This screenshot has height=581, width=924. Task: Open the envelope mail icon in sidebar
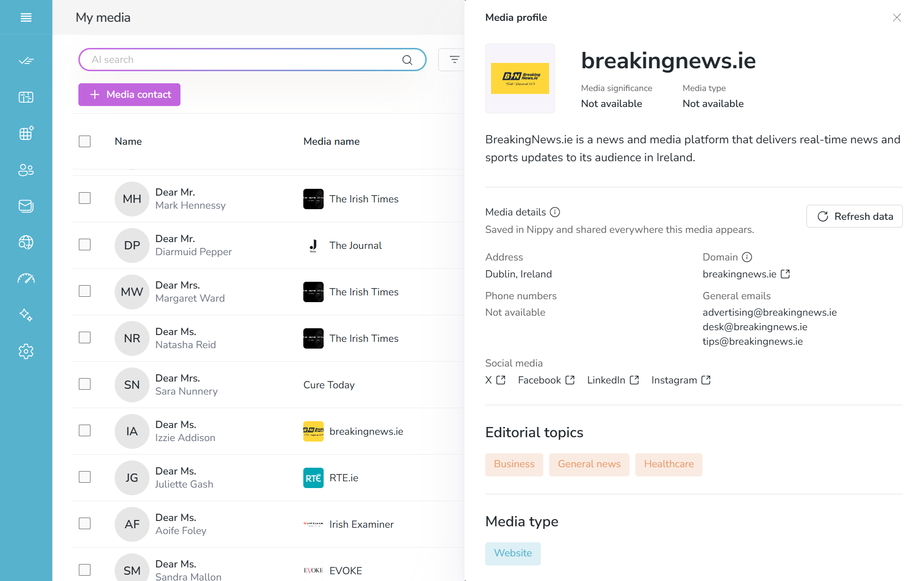click(x=26, y=206)
